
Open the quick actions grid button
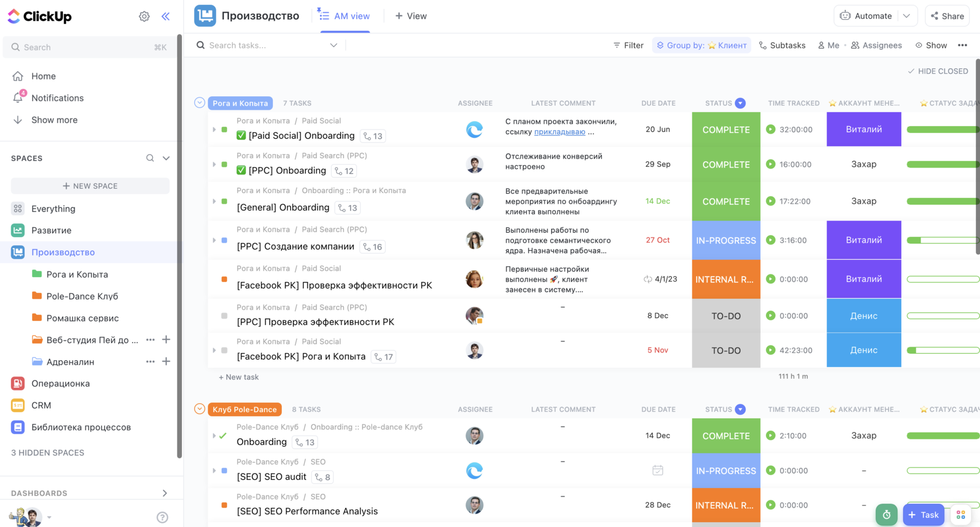tap(961, 514)
